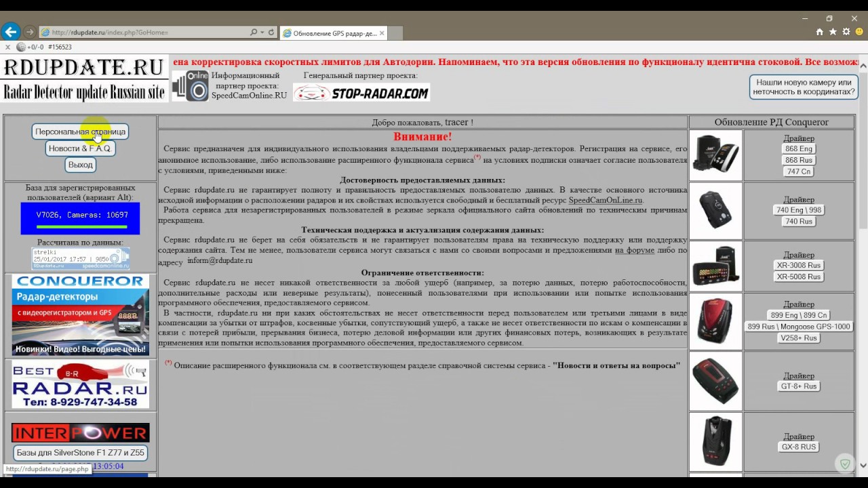Viewport: 868px width, 488px height.
Task: Download 'GT-8+ Rus' update
Action: coord(798,386)
